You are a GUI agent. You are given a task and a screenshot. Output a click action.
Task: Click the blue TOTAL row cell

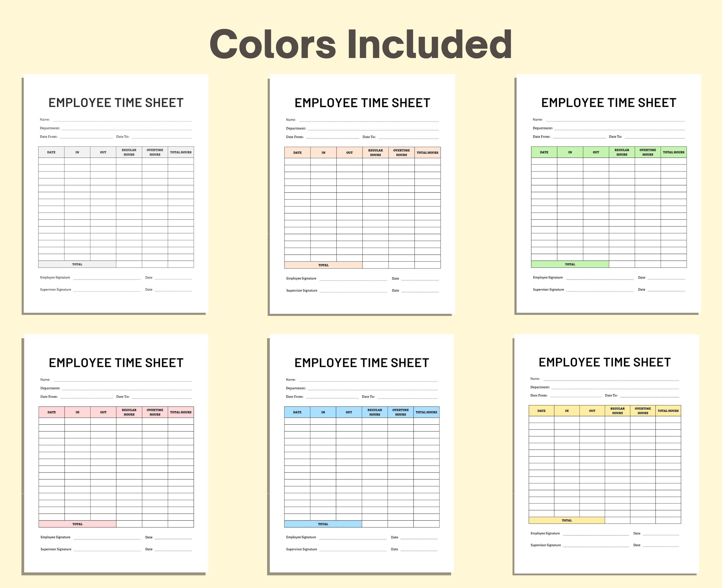[323, 524]
